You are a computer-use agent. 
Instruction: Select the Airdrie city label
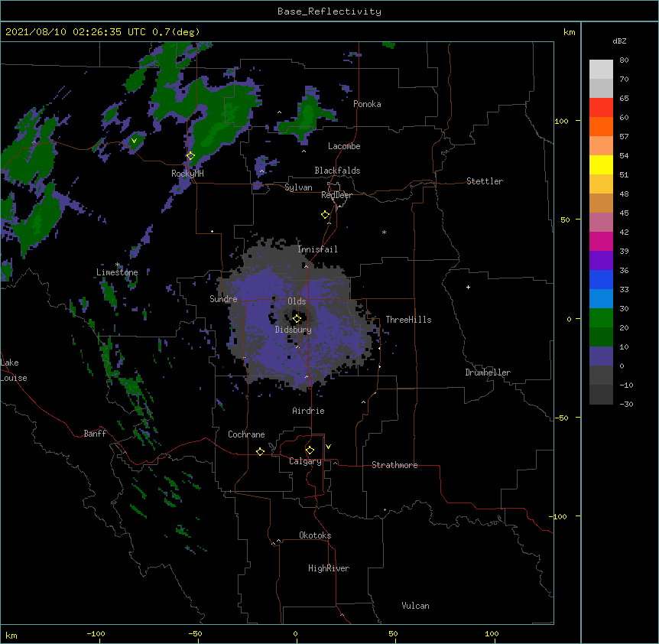309,411
